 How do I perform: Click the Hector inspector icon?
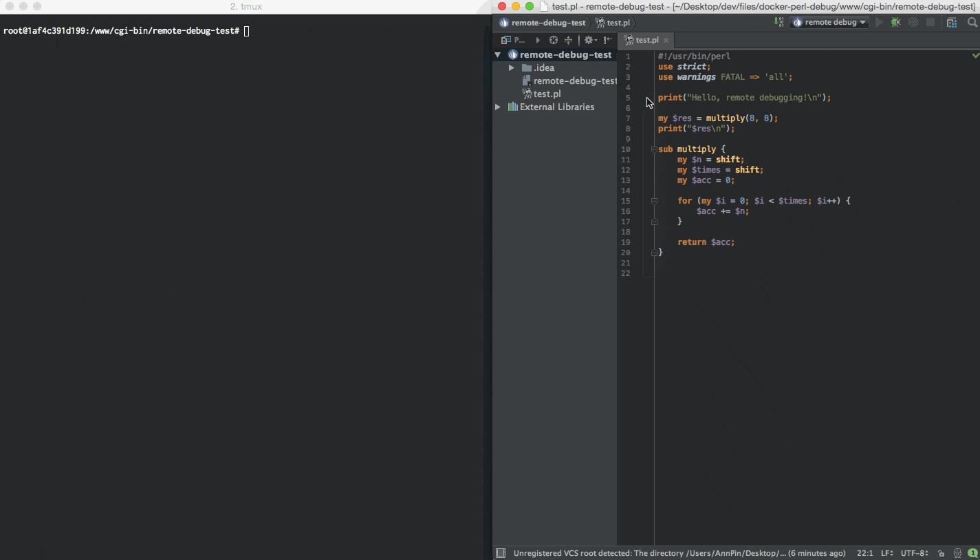point(957,553)
